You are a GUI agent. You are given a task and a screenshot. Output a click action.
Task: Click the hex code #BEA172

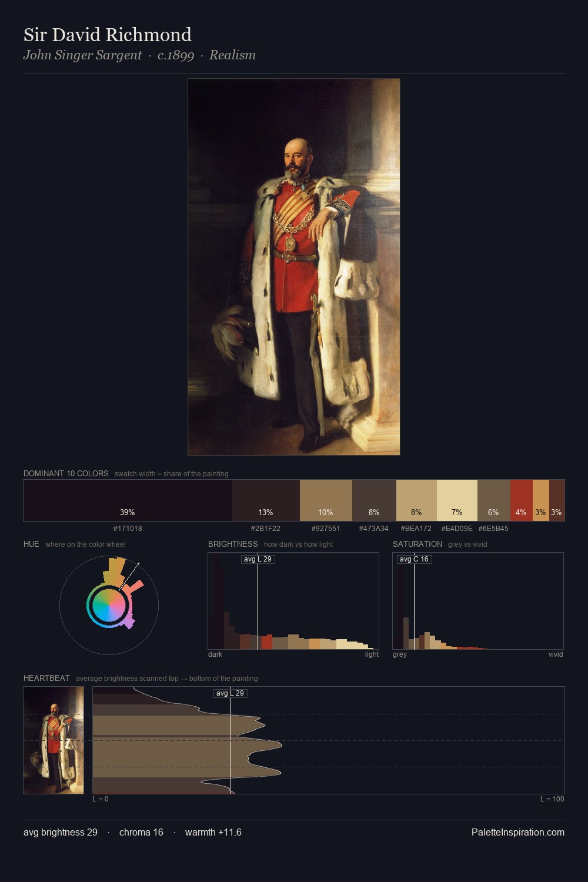[x=416, y=529]
